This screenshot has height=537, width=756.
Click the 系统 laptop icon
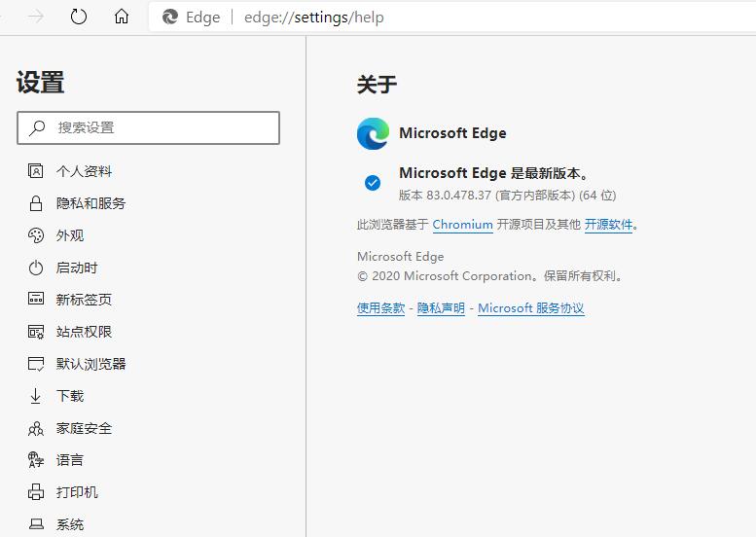36,524
